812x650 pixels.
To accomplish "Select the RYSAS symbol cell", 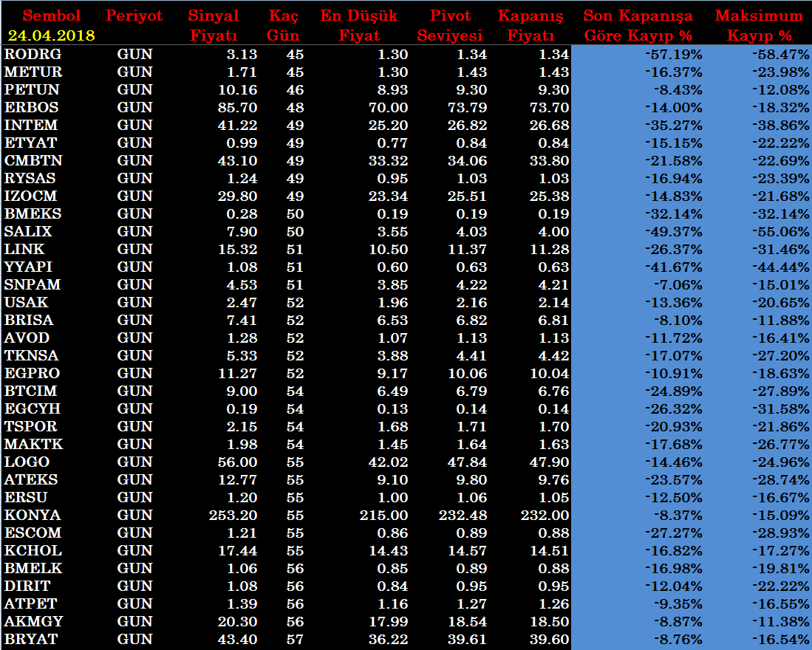I will (x=30, y=178).
